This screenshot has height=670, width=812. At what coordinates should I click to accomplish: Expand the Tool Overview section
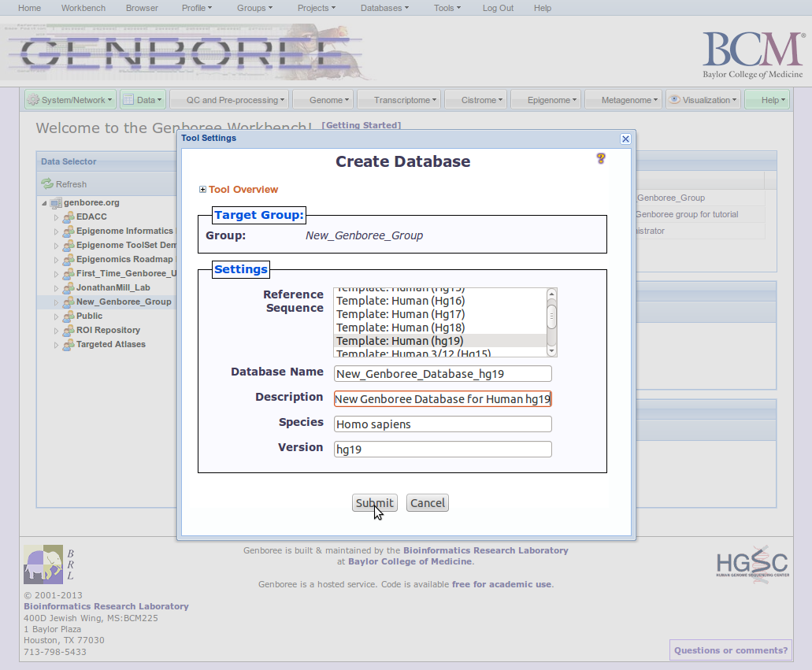click(203, 190)
